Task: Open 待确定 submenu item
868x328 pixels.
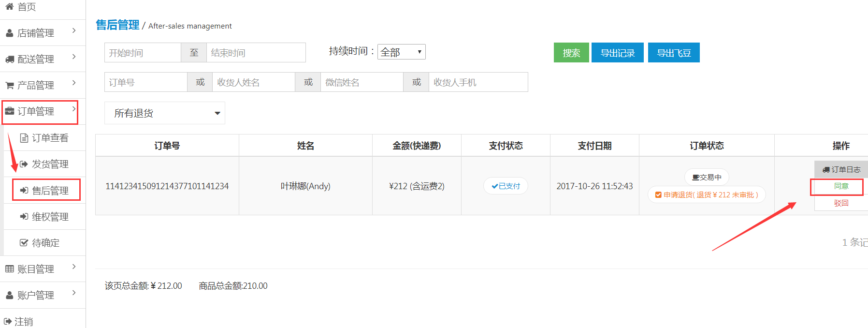Action: point(46,243)
